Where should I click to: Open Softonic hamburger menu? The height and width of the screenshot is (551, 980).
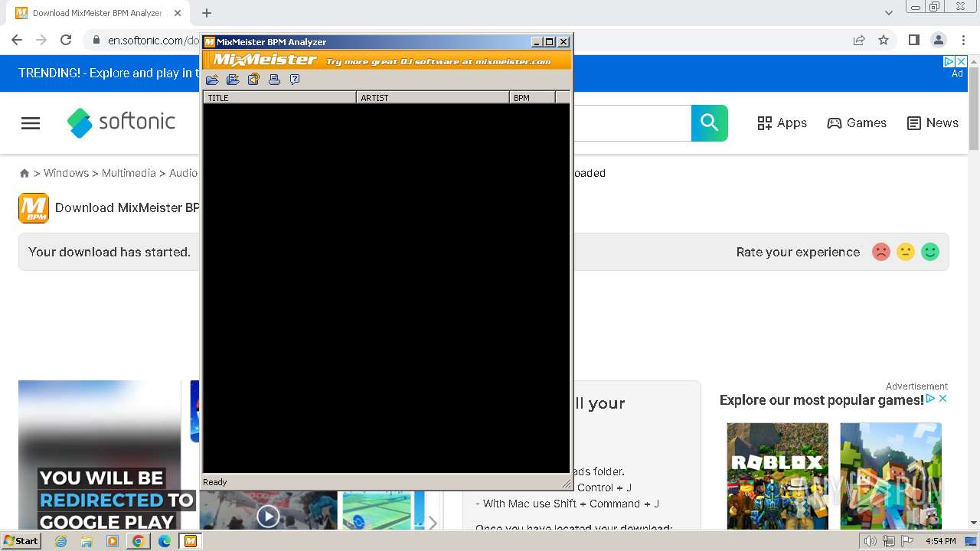click(x=31, y=123)
